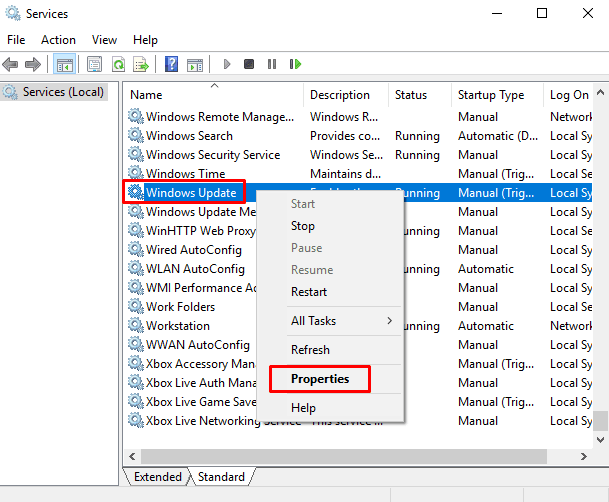609x502 pixels.
Task: Click the gear icon beside Services (Local)
Action: pos(10,92)
